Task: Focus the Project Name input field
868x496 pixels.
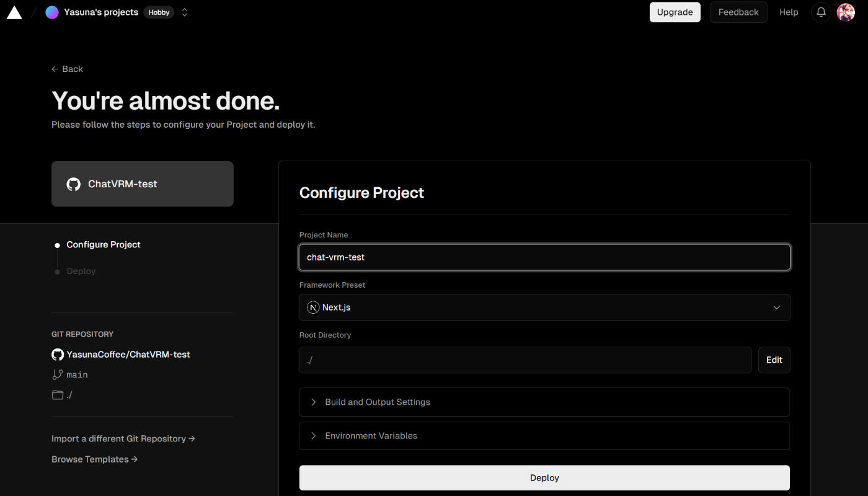Action: click(544, 257)
